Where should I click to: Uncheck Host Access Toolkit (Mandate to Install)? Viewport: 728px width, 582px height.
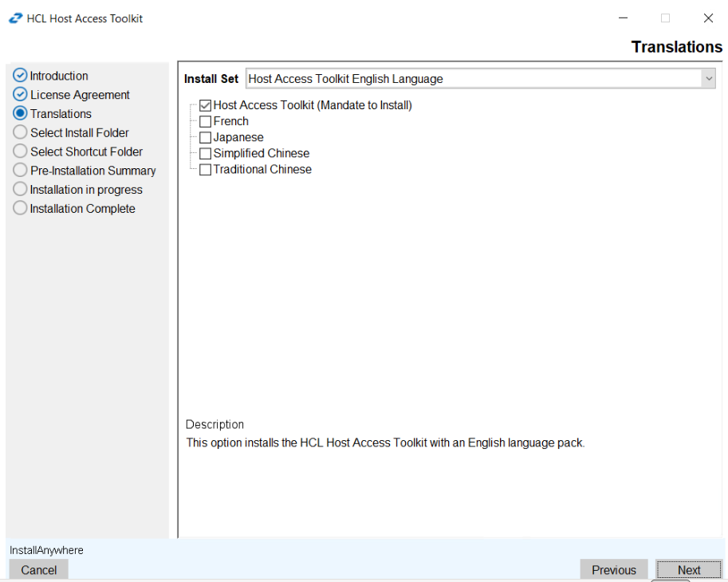click(205, 106)
